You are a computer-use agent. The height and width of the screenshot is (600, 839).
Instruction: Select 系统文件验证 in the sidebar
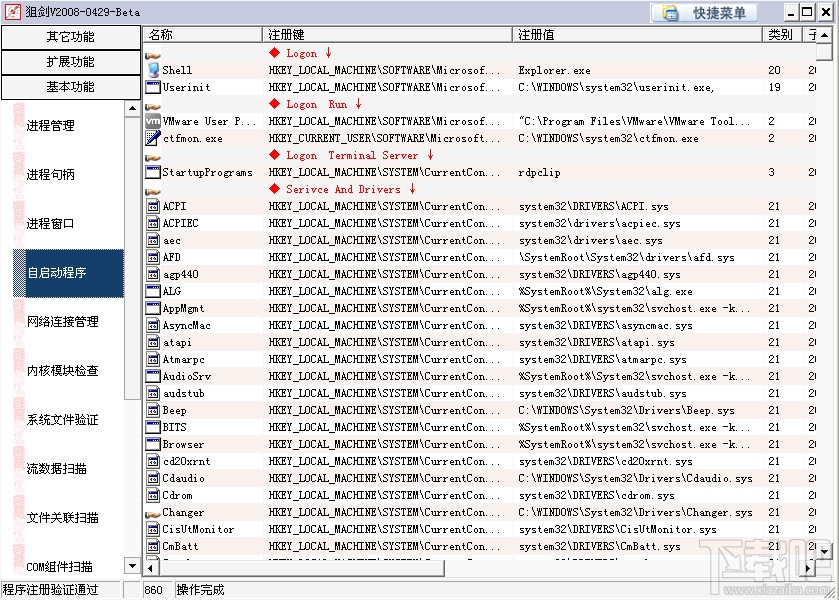tap(63, 420)
